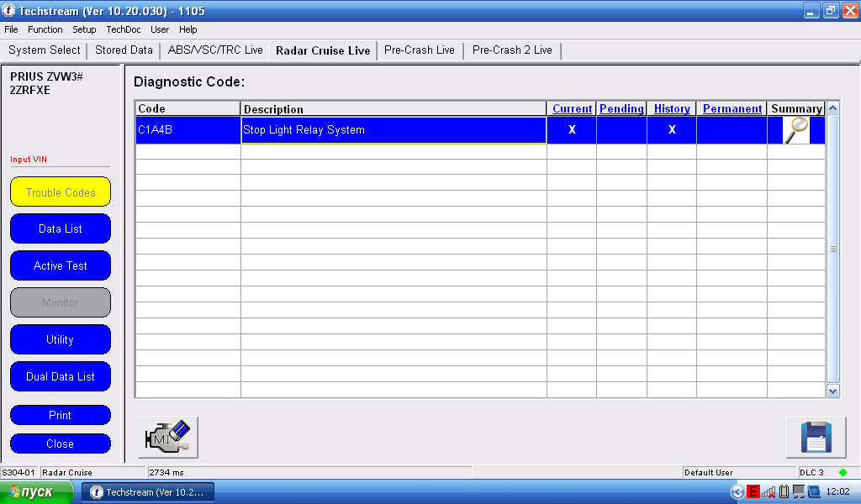Screen dimensions: 861x504
Task: Select the C1A4B code cell
Action: click(188, 130)
